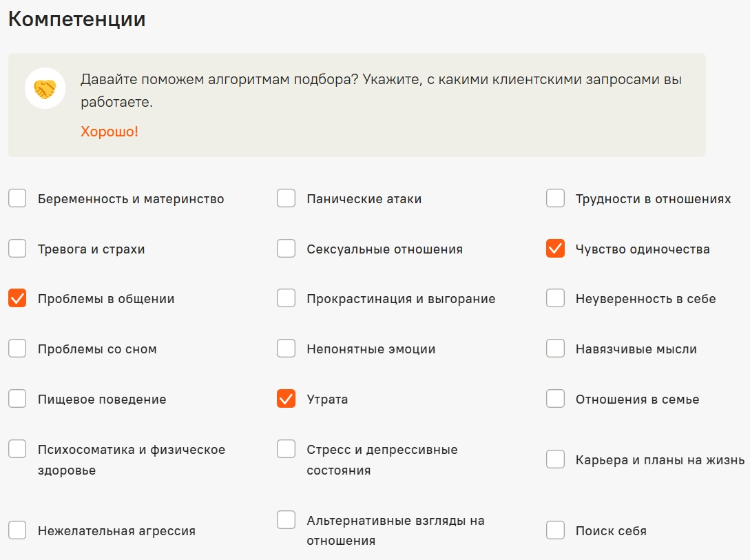Enable the Поиск себя checkbox

point(554,530)
